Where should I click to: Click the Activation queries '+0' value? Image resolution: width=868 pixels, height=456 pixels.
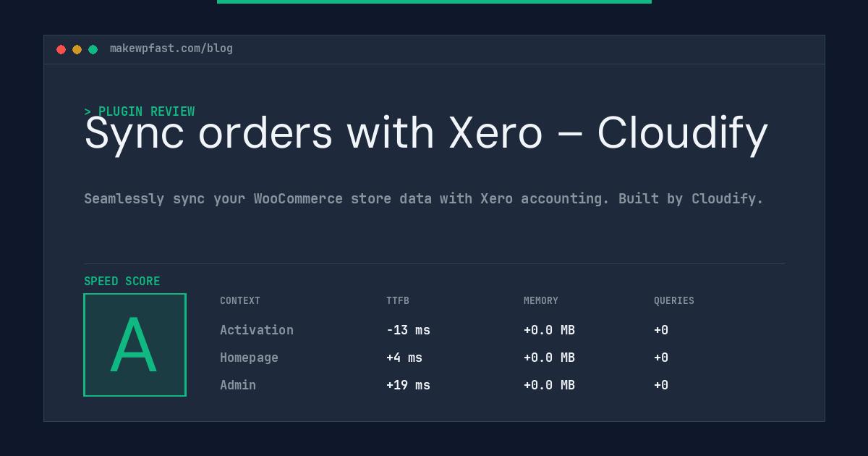(661, 330)
